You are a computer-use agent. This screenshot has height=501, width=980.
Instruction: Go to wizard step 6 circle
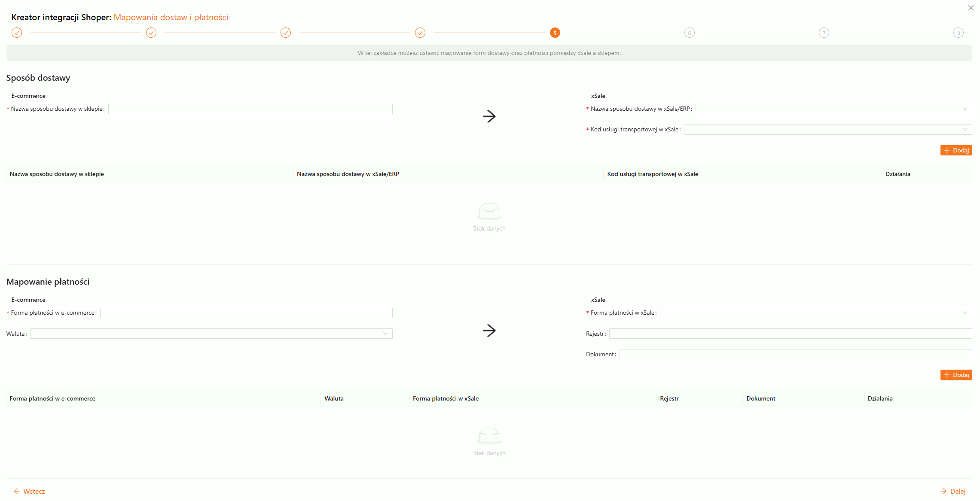[x=689, y=33]
